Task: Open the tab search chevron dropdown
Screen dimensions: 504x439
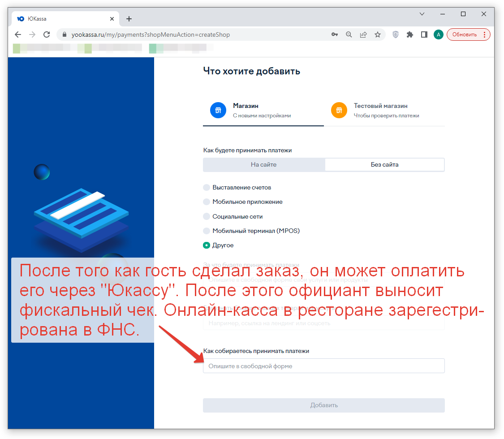Action: coord(422,14)
